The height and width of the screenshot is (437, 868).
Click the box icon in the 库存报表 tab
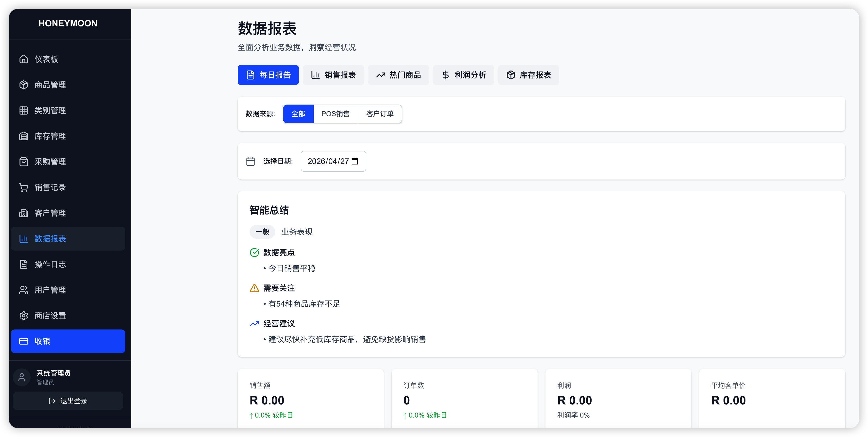511,75
